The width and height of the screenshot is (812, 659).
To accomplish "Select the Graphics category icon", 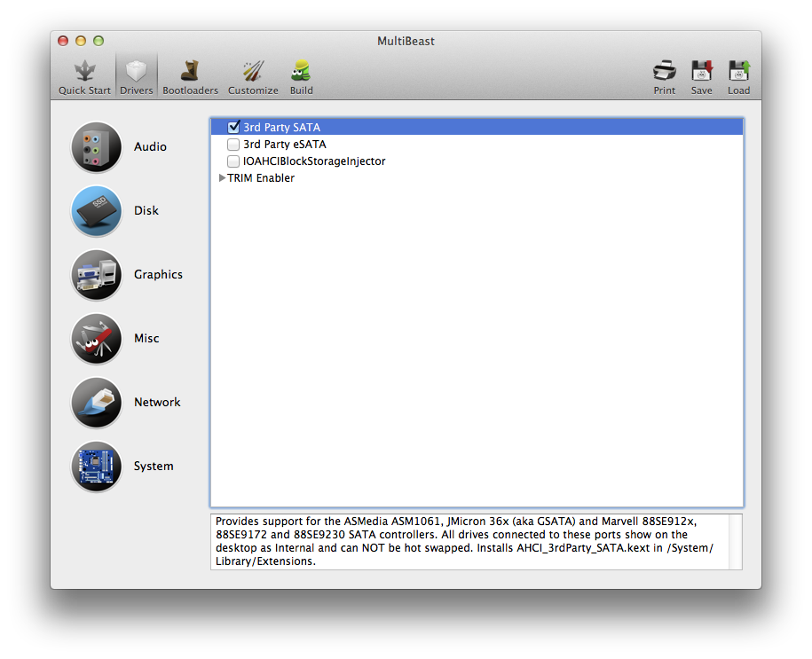I will pyautogui.click(x=97, y=275).
